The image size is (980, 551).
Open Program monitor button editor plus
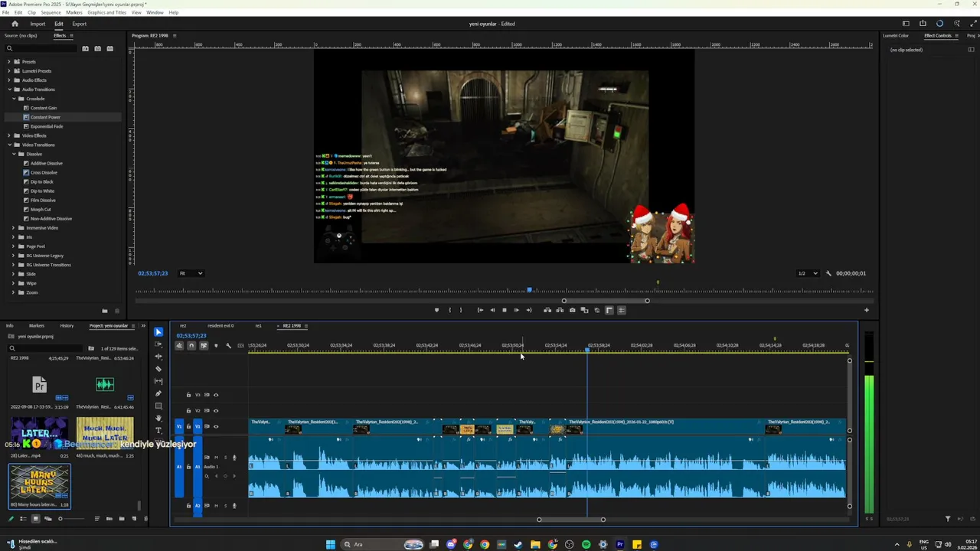867,310
